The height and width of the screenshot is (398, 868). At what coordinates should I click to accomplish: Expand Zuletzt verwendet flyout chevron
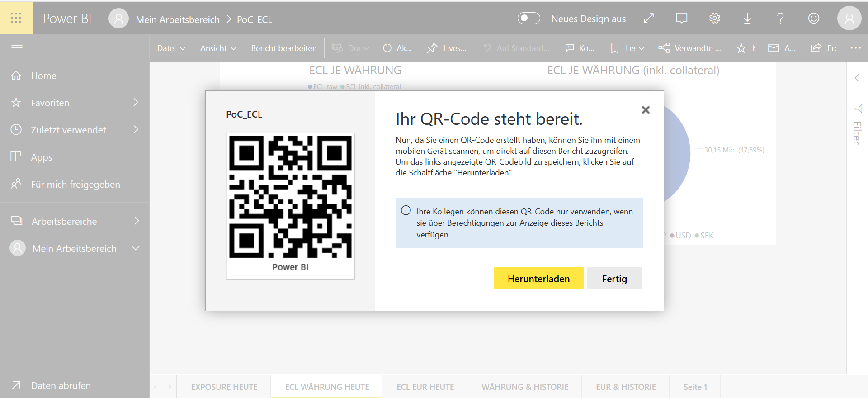pos(136,130)
